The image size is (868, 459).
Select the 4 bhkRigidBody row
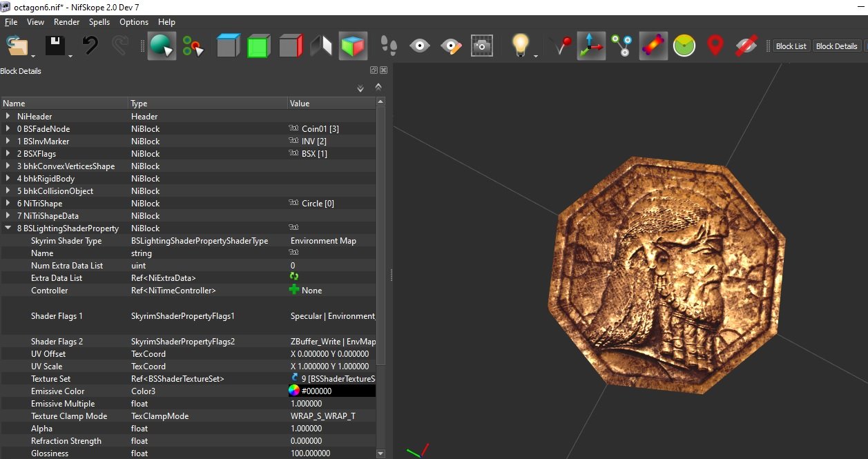[188, 179]
